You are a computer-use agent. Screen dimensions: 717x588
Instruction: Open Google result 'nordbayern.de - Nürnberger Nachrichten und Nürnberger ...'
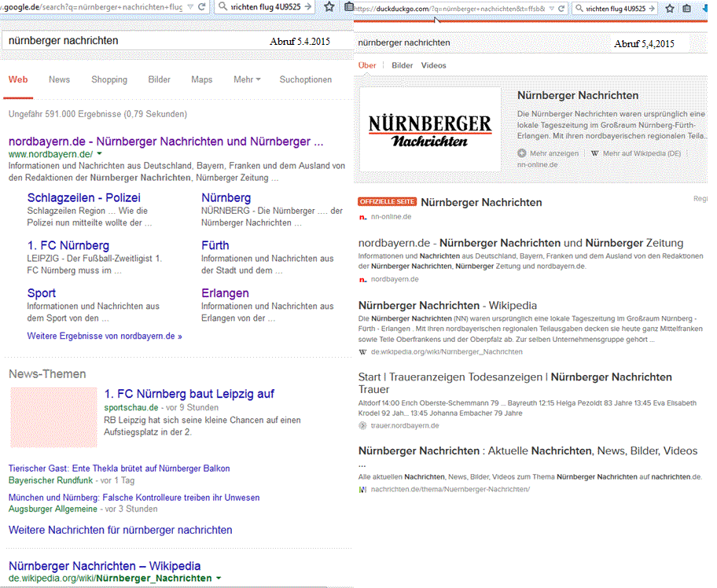coord(166,141)
